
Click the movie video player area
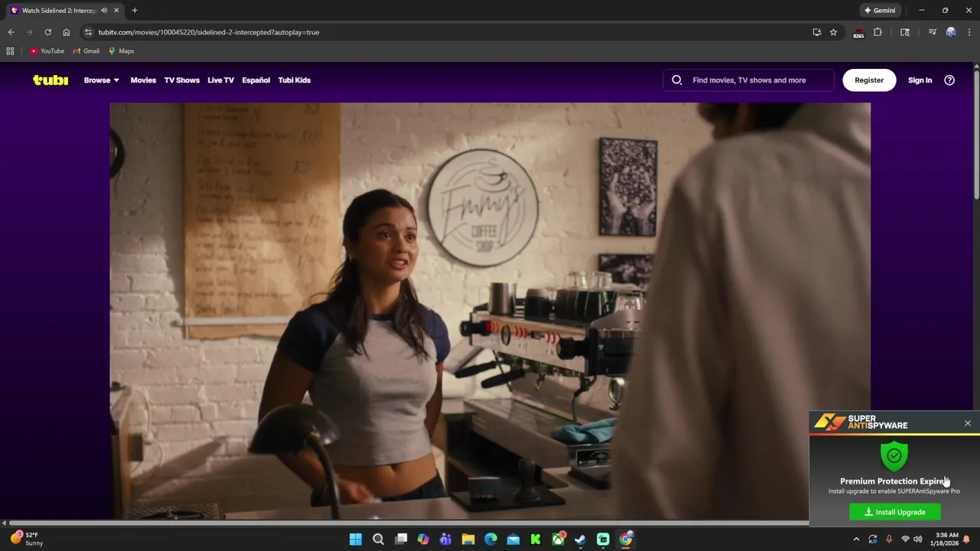tap(490, 310)
